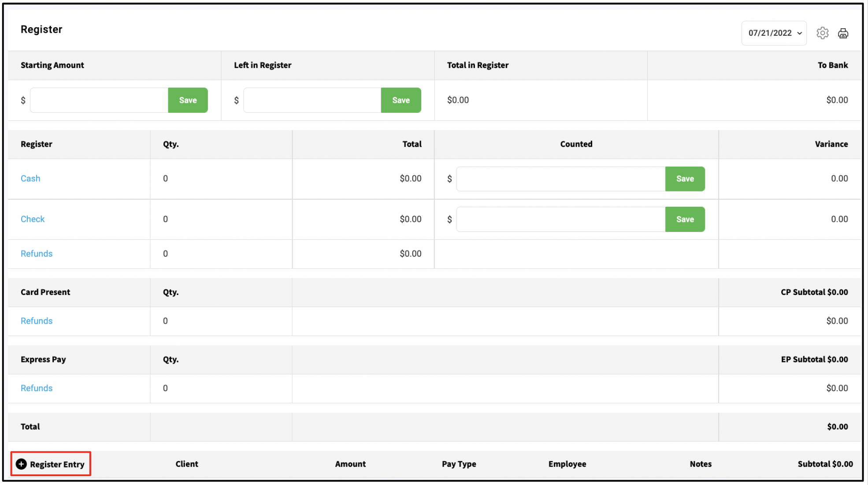Viewport: 868px width, 485px height.
Task: Focus the Cash counted input field
Action: pos(561,179)
